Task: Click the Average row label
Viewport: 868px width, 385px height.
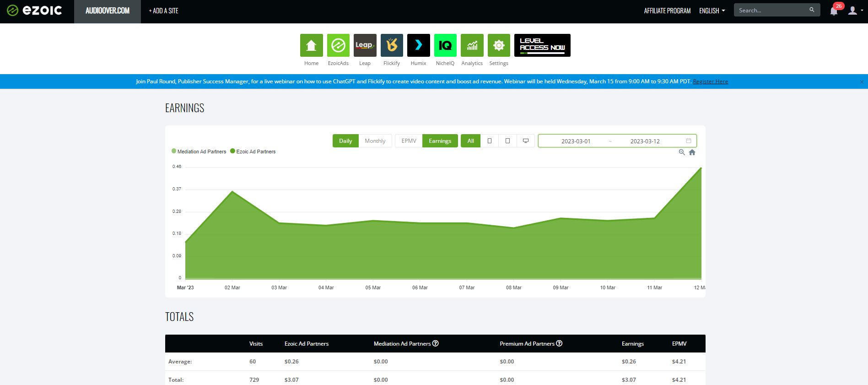Action: [180, 362]
